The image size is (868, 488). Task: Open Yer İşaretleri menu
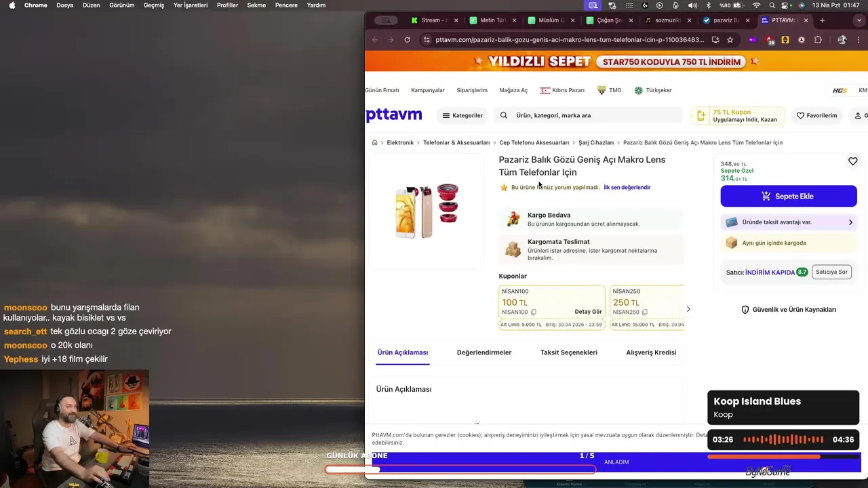191,5
